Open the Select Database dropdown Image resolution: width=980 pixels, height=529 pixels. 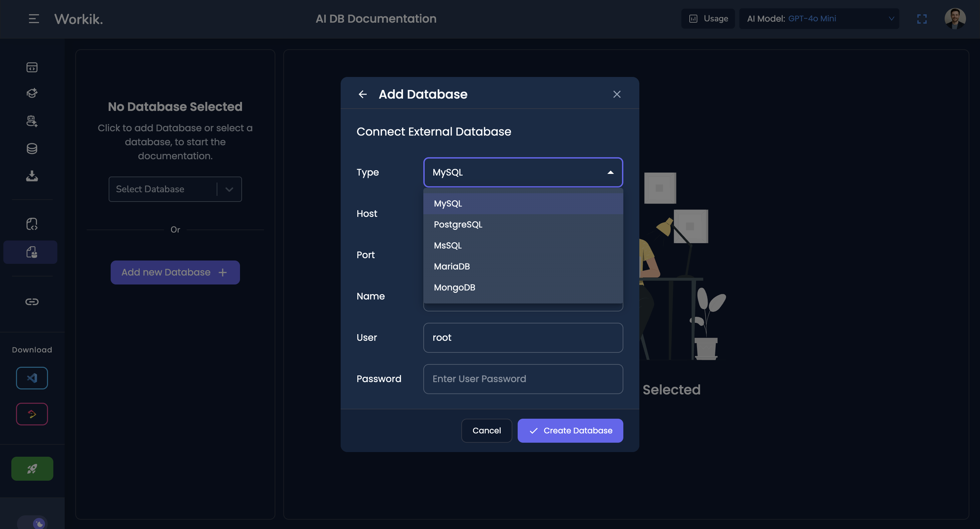point(175,189)
